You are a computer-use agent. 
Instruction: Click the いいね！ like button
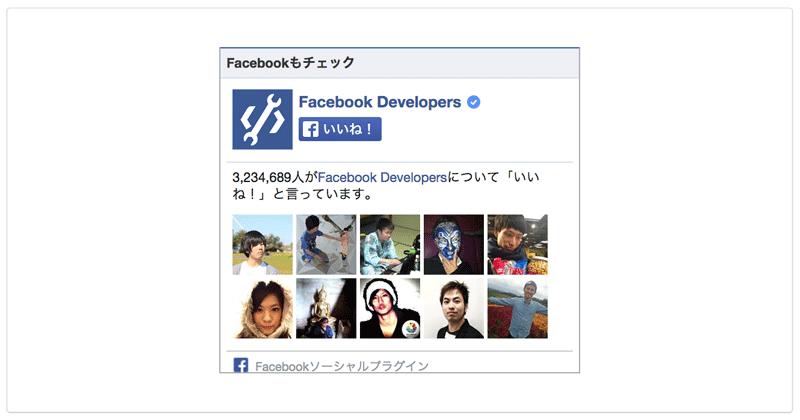pyautogui.click(x=340, y=129)
